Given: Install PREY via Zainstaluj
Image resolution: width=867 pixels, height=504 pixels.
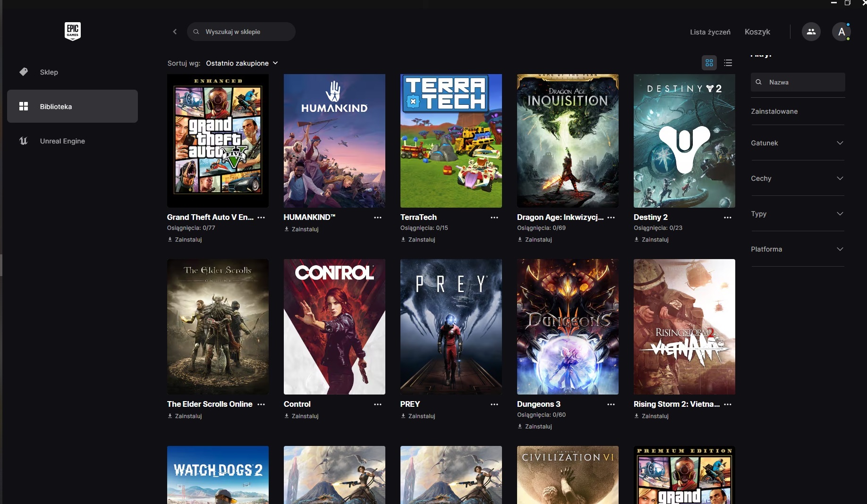Looking at the screenshot, I should point(418,416).
